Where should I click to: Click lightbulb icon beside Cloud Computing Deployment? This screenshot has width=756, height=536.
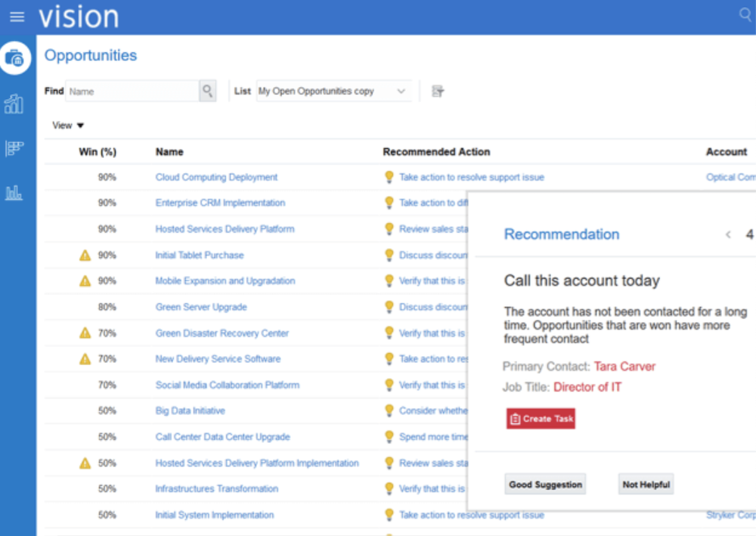click(389, 176)
